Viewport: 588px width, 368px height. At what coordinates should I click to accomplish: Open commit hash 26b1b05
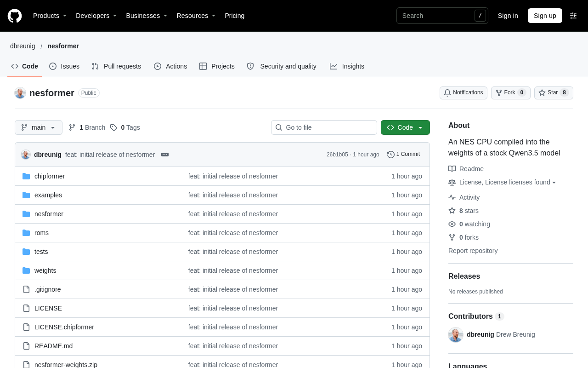pyautogui.click(x=337, y=155)
